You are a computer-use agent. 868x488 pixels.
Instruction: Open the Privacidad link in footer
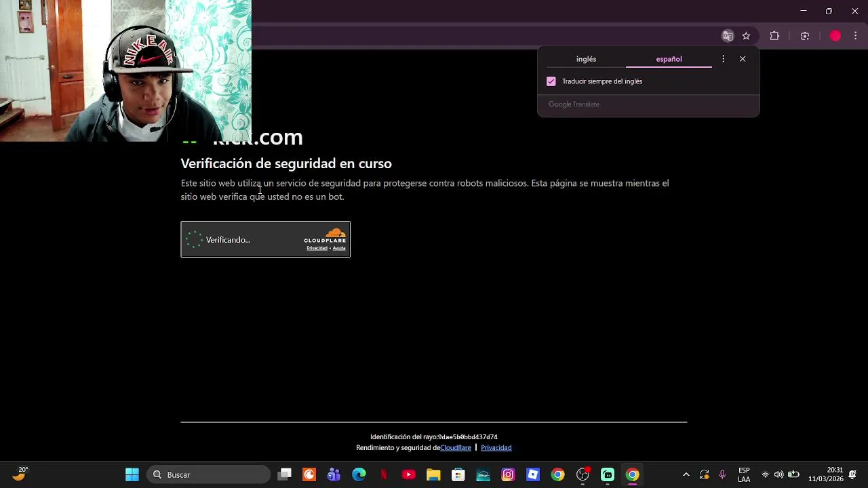point(496,447)
